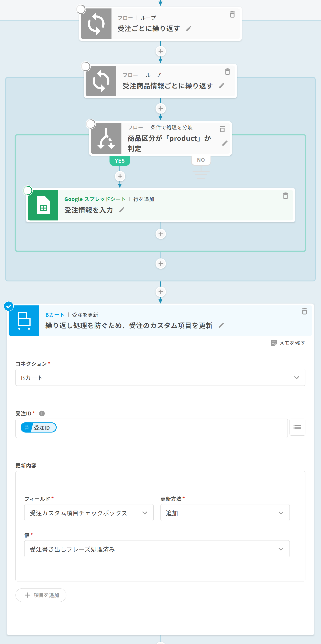
Task: Toggle the checked circle on Bカート step
Action: point(9,306)
